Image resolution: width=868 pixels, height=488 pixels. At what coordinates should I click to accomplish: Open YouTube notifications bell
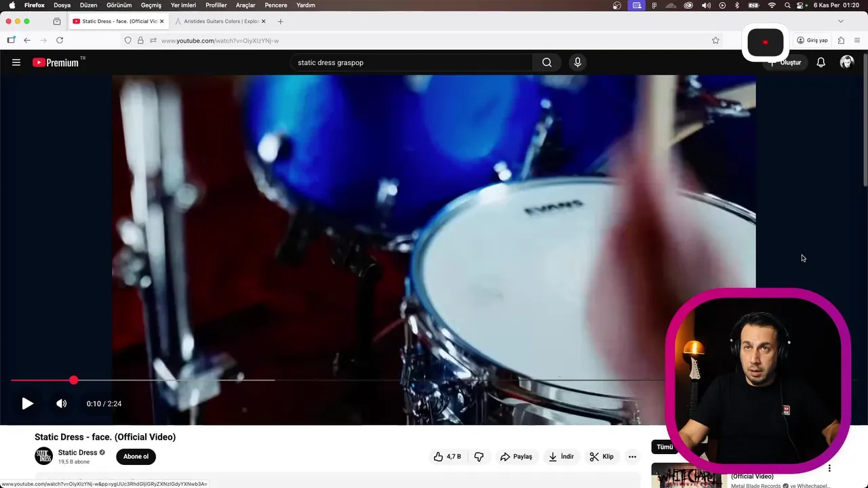click(x=821, y=62)
